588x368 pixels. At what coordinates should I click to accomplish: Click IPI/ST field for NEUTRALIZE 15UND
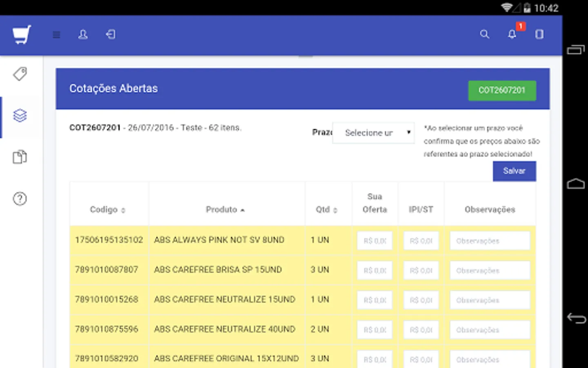[x=421, y=300]
